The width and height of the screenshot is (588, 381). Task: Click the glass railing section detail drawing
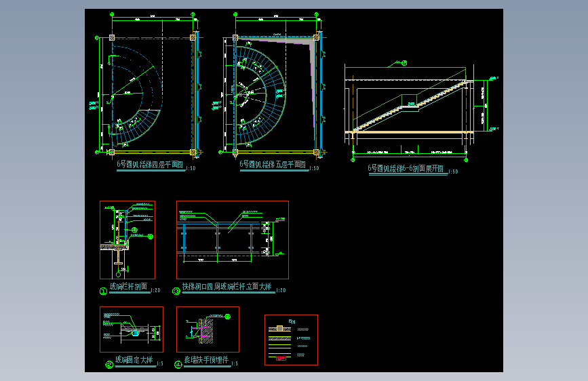tap(128, 240)
